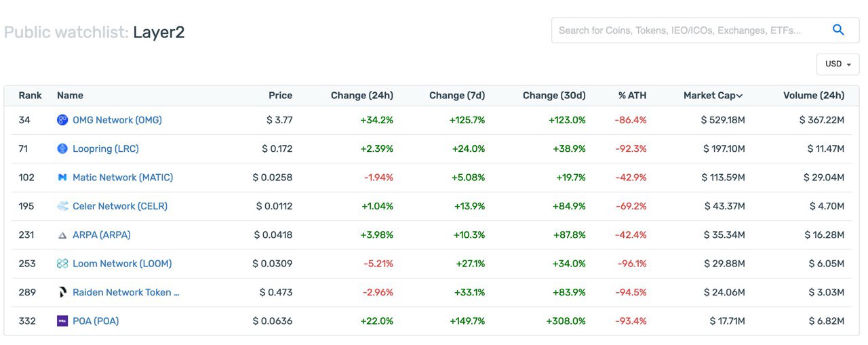Screen dimensions: 868x345
Task: Click the magnifying glass search icon
Action: click(838, 30)
